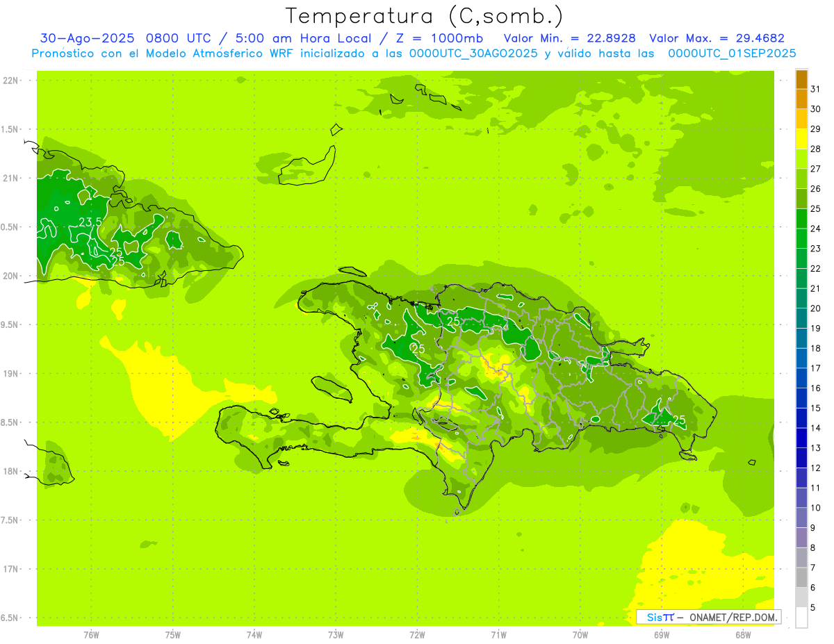The height and width of the screenshot is (644, 834).
Task: Click the '75W' longitude label
Action: click(x=173, y=634)
